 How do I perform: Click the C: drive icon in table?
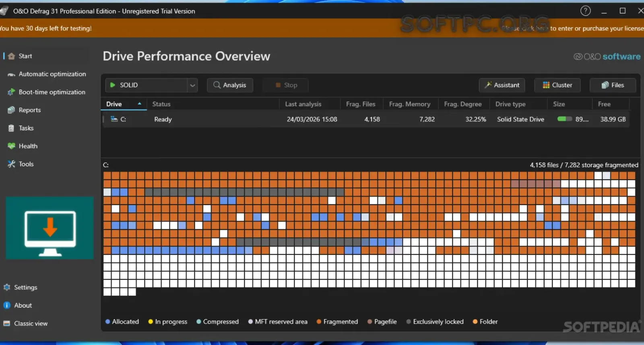click(114, 119)
